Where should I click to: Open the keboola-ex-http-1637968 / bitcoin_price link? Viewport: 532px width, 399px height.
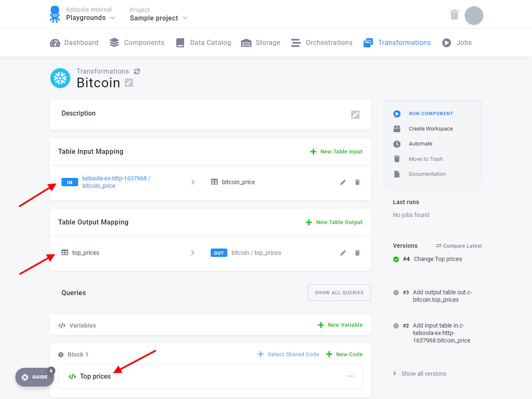coord(116,182)
